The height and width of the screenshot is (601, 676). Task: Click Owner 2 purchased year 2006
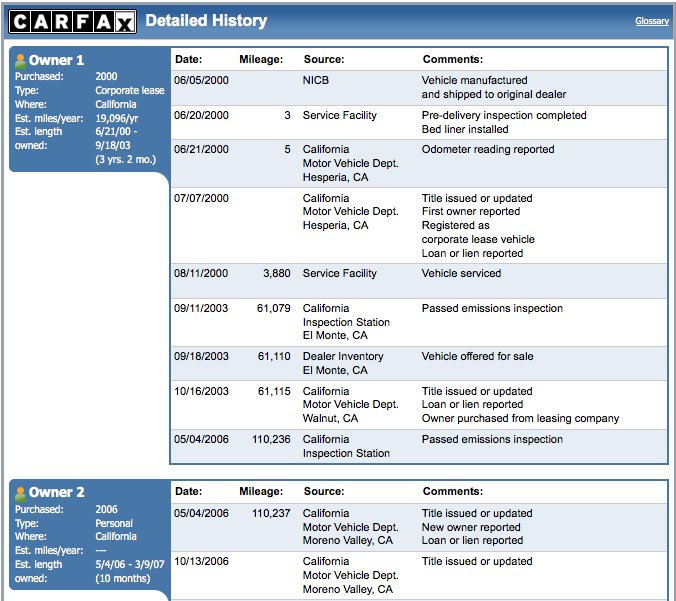pos(106,510)
